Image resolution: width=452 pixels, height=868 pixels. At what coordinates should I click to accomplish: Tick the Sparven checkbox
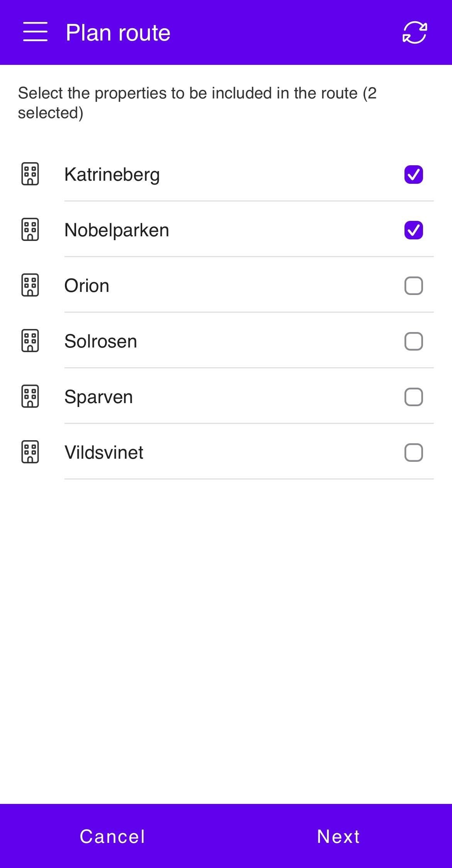413,397
